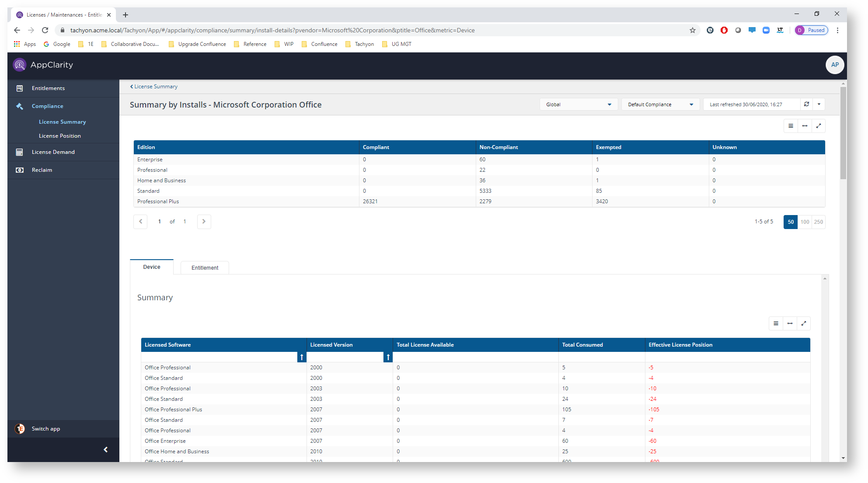Click the Edition column header
The image size is (868, 483).
246,147
